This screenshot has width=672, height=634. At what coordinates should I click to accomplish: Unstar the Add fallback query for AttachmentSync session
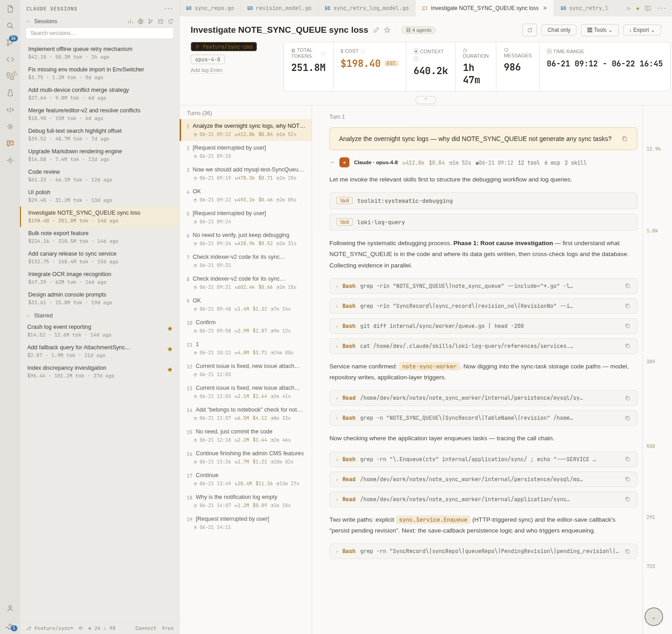click(170, 349)
